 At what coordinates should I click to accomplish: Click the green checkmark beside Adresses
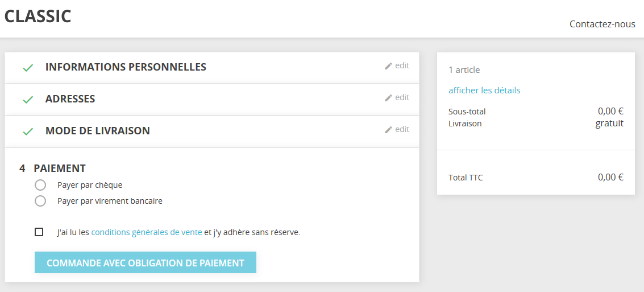(x=28, y=100)
